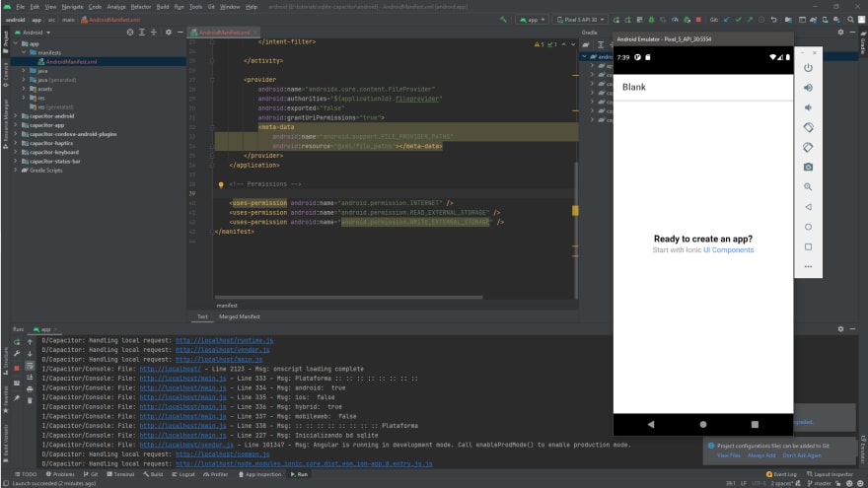Click the Git Push arrow icon
The height and width of the screenshot is (488, 868).
(x=751, y=20)
